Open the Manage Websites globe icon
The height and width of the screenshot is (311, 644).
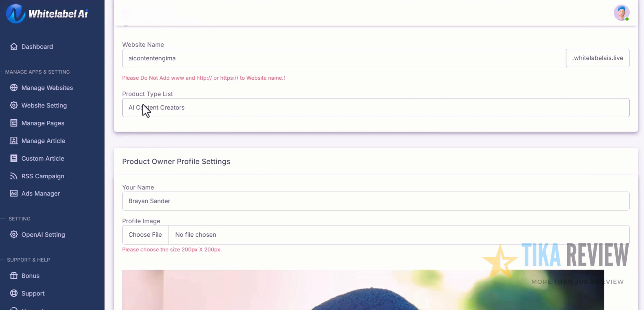point(14,88)
